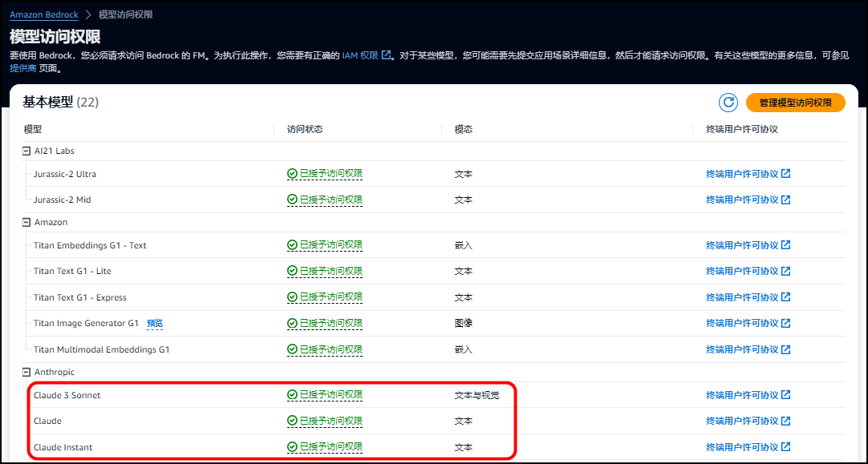Collapse the Amazon provider group

coord(26,222)
